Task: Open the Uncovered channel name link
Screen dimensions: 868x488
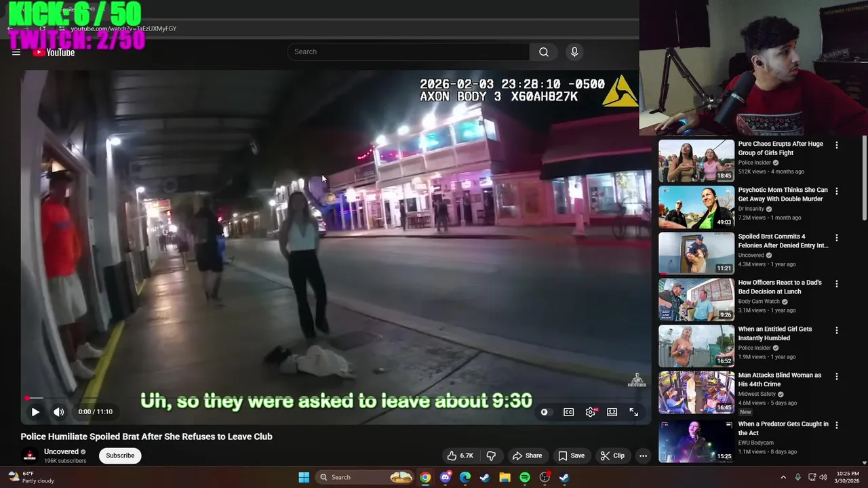Action: point(61,451)
